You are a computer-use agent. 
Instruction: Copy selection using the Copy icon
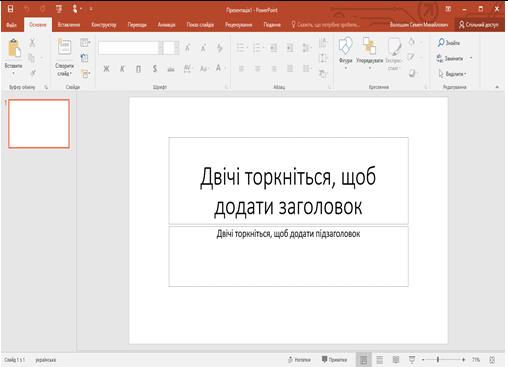31,58
